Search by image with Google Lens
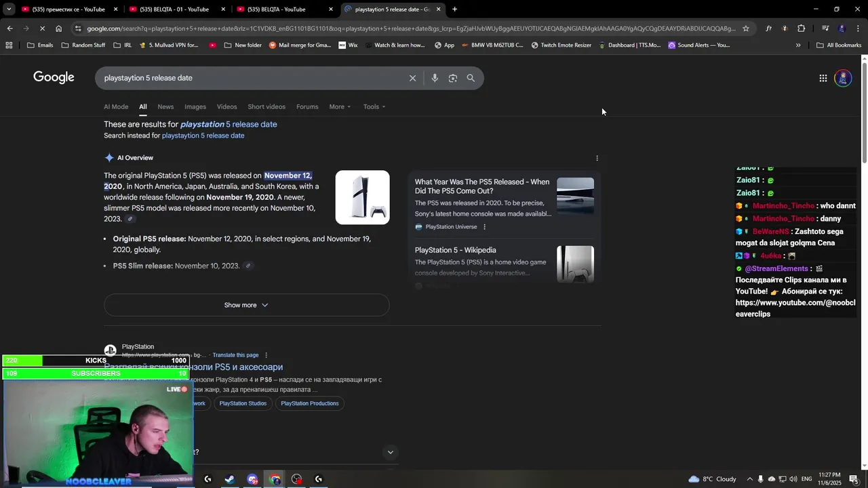Viewport: 868px width, 488px height. [453, 78]
